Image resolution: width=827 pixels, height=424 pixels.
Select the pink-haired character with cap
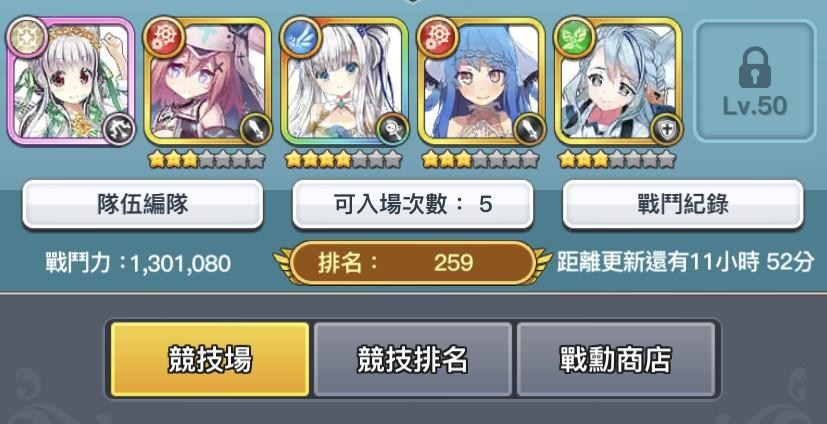tap(208, 81)
